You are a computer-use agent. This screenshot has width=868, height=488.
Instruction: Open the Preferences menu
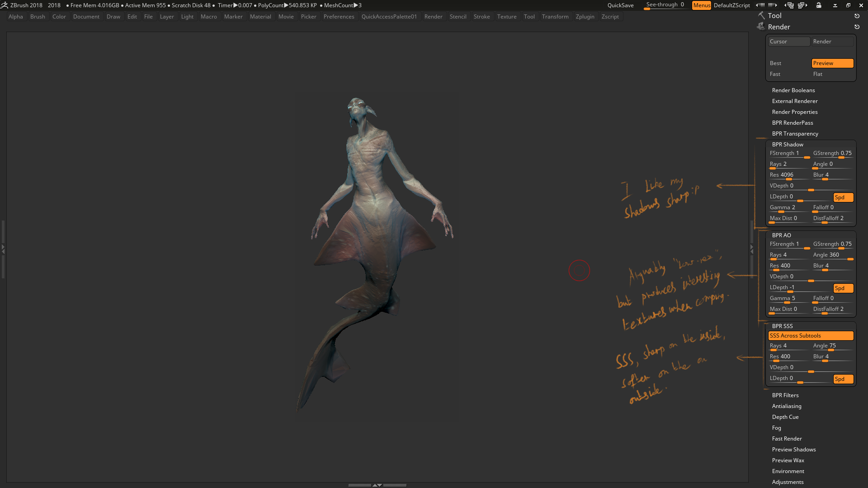[339, 17]
